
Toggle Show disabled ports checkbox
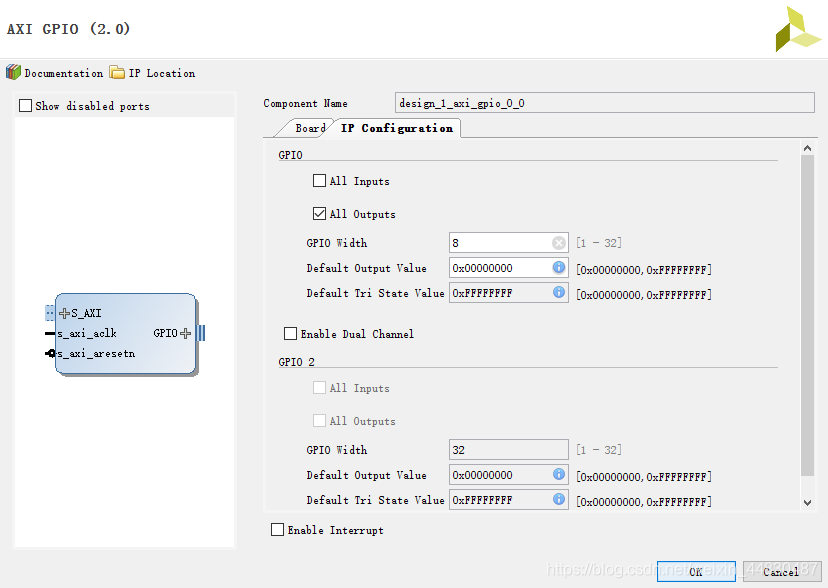25,106
